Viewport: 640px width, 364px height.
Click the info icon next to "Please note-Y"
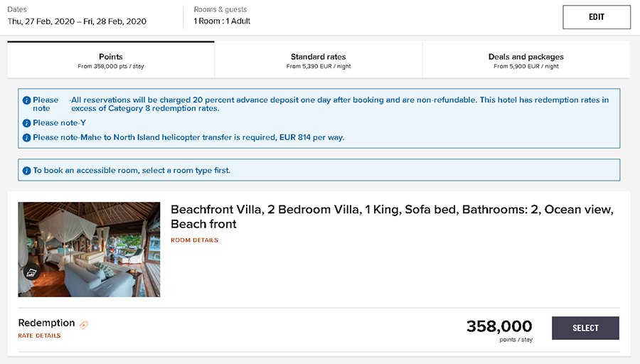tap(27, 123)
